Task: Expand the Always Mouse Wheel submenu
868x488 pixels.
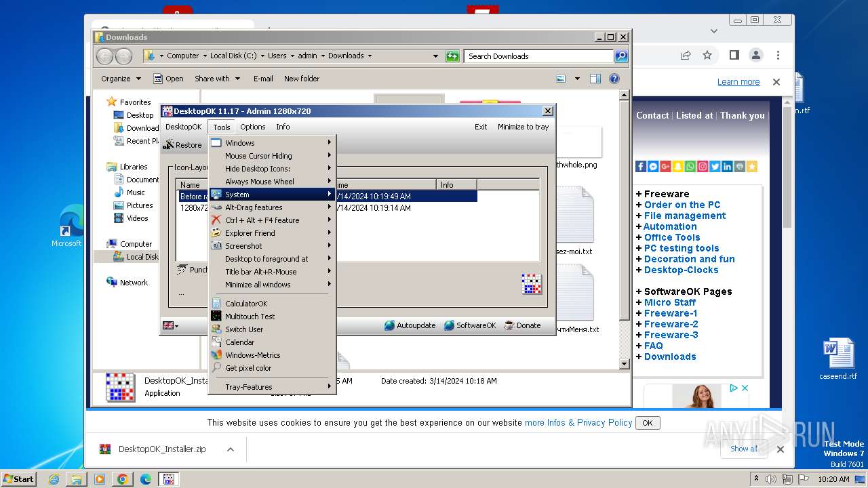Action: tap(273, 182)
